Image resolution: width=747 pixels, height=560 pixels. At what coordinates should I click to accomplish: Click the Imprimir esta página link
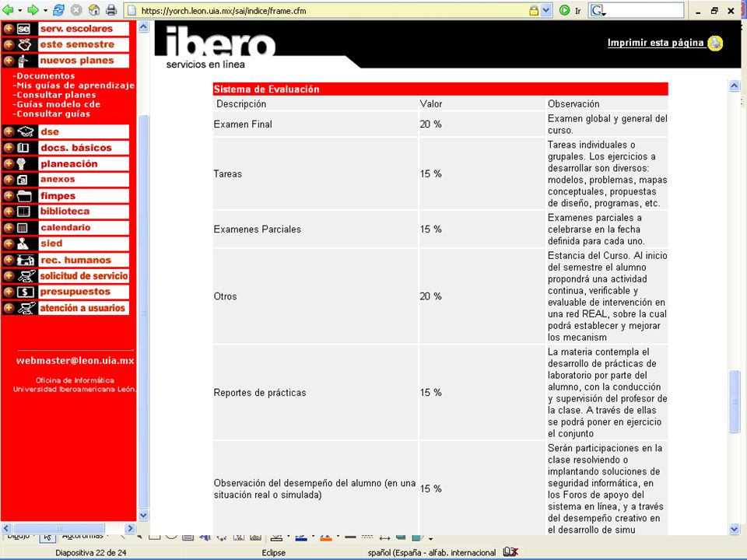click(x=655, y=43)
